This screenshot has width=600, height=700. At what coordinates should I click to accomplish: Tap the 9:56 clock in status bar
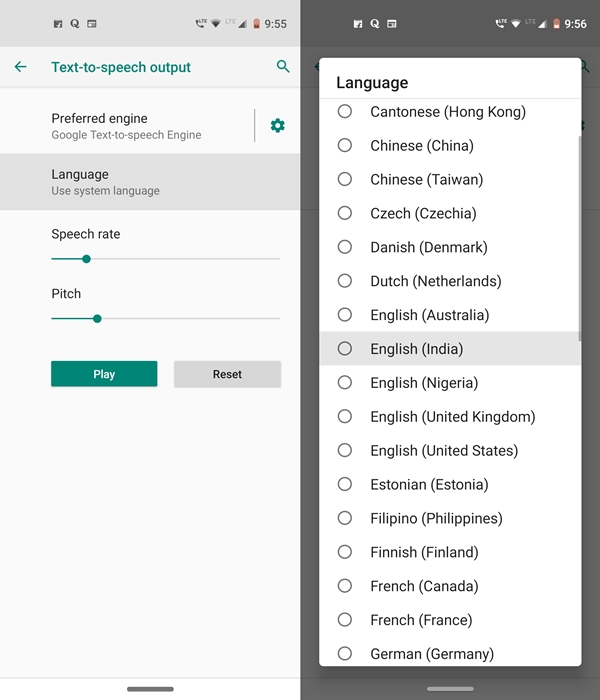click(x=575, y=24)
